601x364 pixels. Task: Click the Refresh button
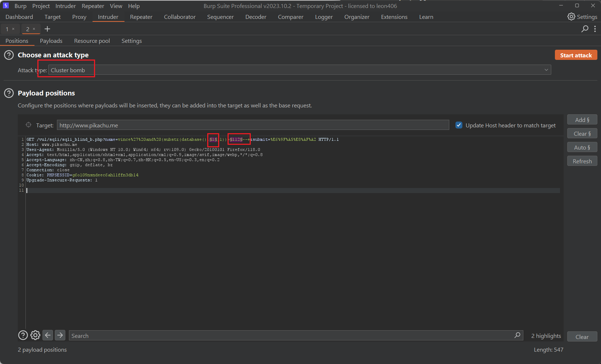(582, 161)
